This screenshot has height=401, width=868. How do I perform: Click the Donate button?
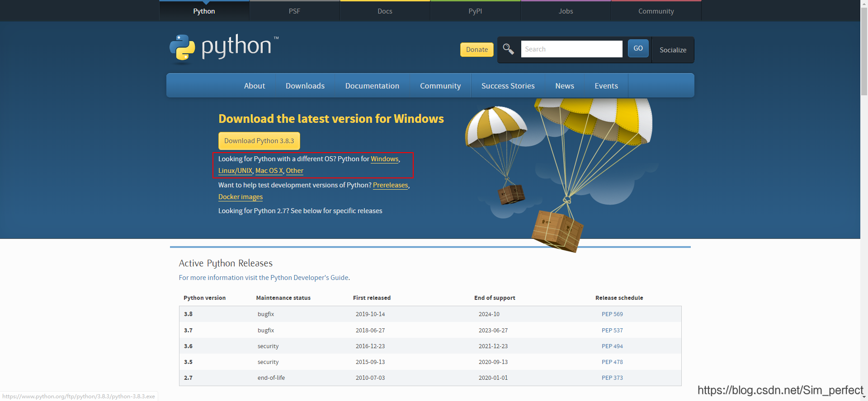click(x=477, y=50)
